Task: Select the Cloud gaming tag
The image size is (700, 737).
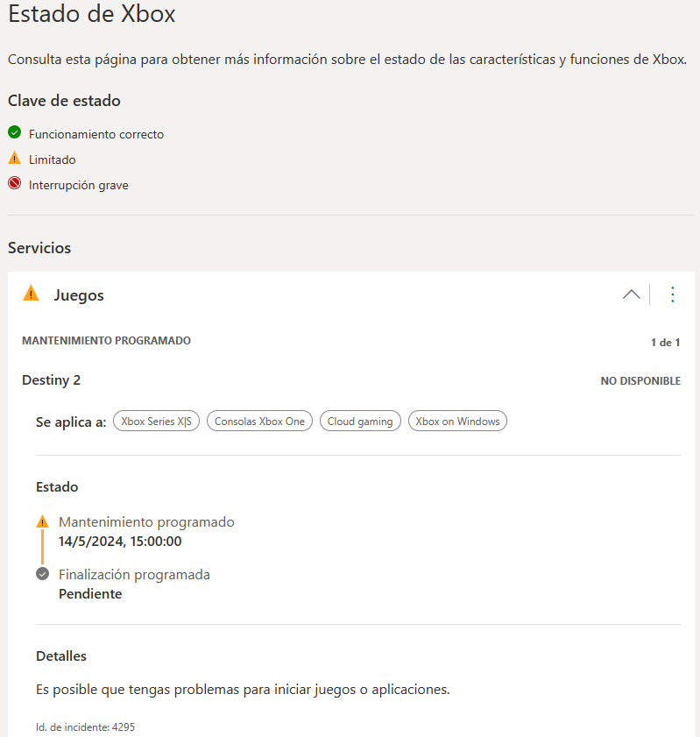Action: (360, 422)
